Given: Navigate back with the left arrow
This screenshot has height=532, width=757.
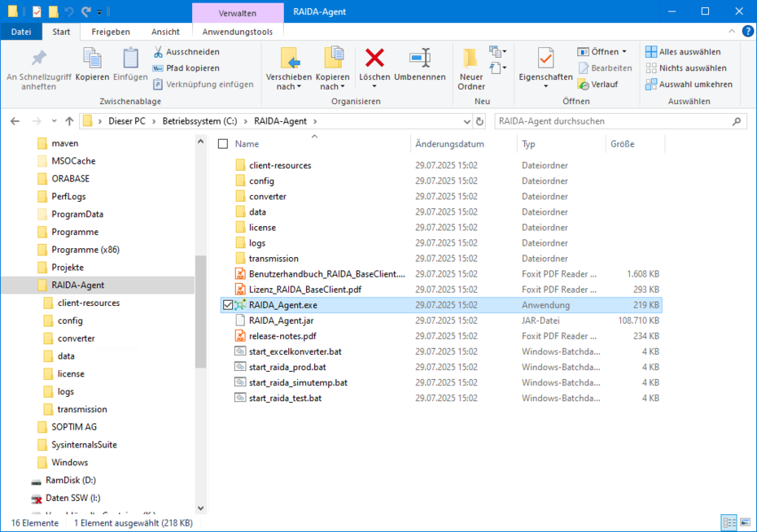Looking at the screenshot, I should (15, 121).
